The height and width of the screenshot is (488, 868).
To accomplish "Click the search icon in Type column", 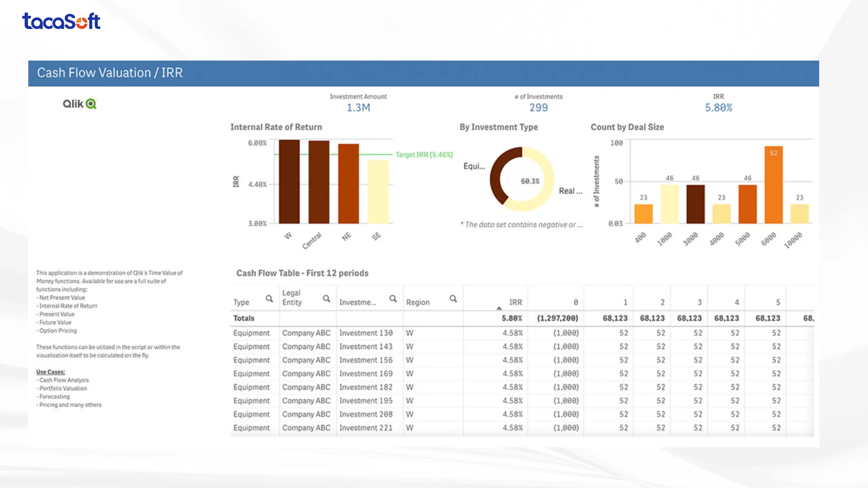I will 269,299.
